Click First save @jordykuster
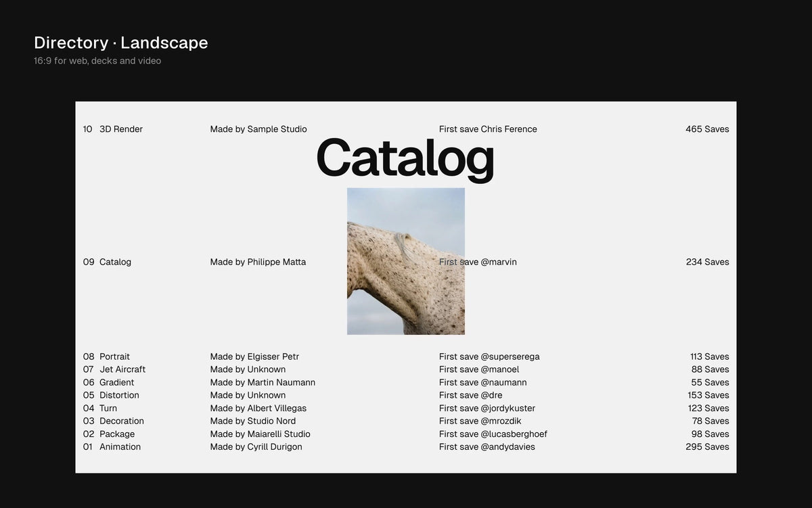This screenshot has height=508, width=812. tap(487, 408)
